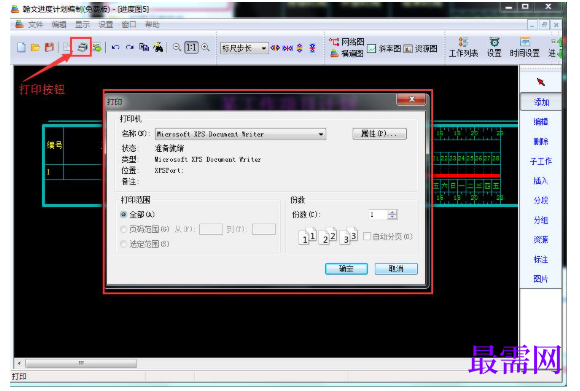
Task: Click the 到 page-to input field
Action: [264, 229]
